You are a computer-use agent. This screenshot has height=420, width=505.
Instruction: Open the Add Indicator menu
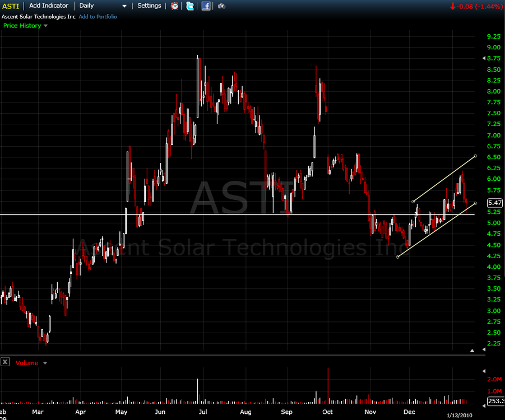[49, 6]
